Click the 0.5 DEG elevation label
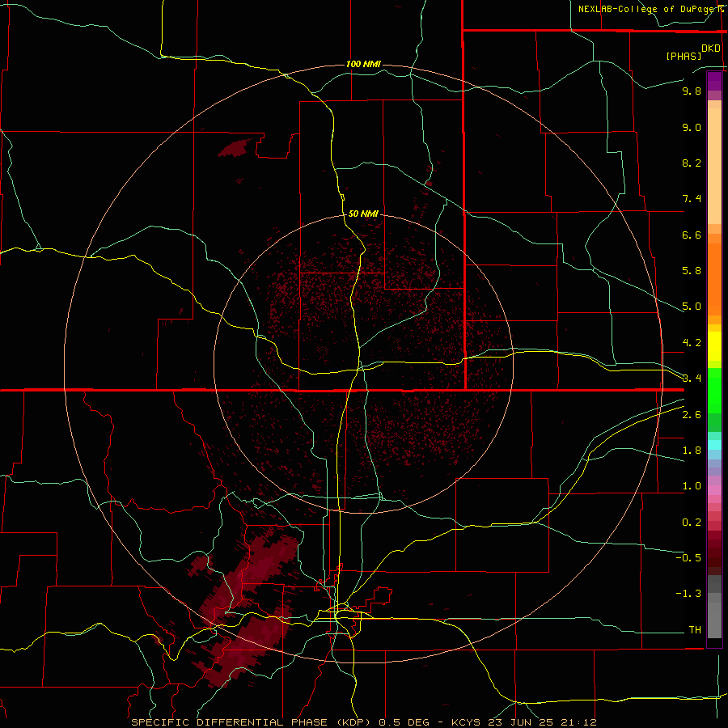This screenshot has width=728, height=728. click(x=405, y=722)
